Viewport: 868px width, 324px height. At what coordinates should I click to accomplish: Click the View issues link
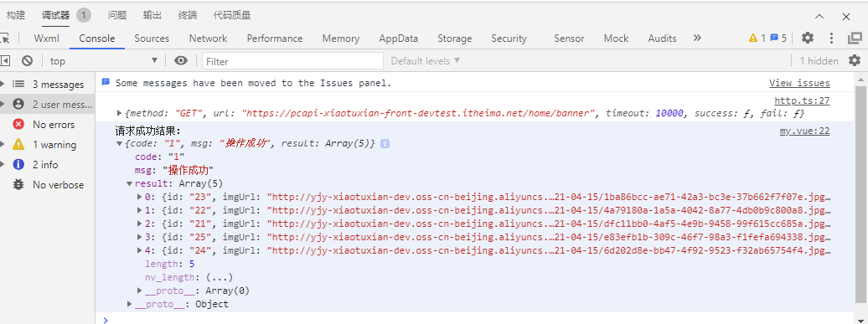pos(799,83)
